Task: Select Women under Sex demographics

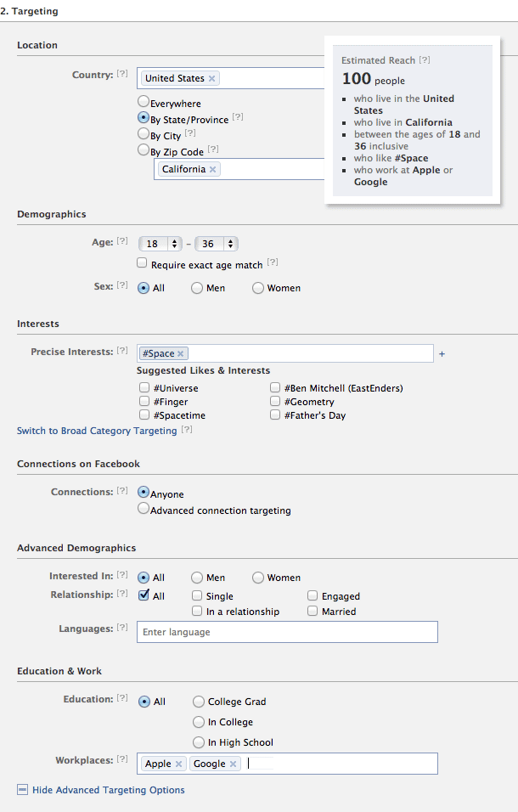Action: pos(258,288)
